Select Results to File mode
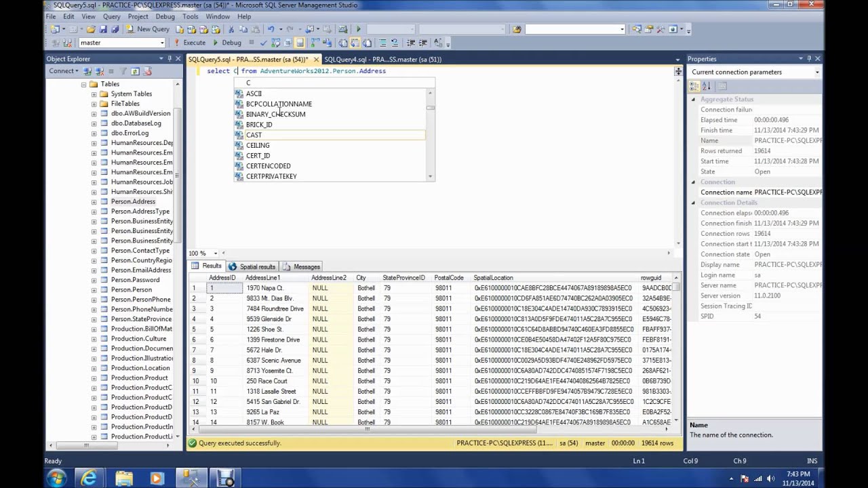The image size is (868, 488). coord(367,43)
